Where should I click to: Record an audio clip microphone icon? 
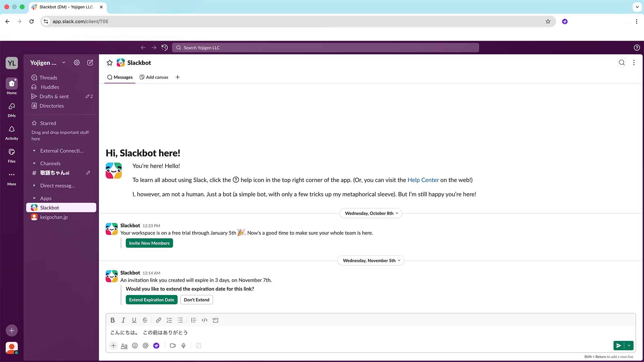point(183,346)
